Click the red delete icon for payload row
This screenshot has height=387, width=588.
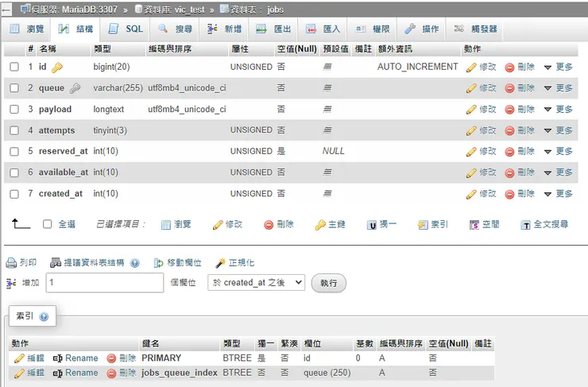click(509, 110)
